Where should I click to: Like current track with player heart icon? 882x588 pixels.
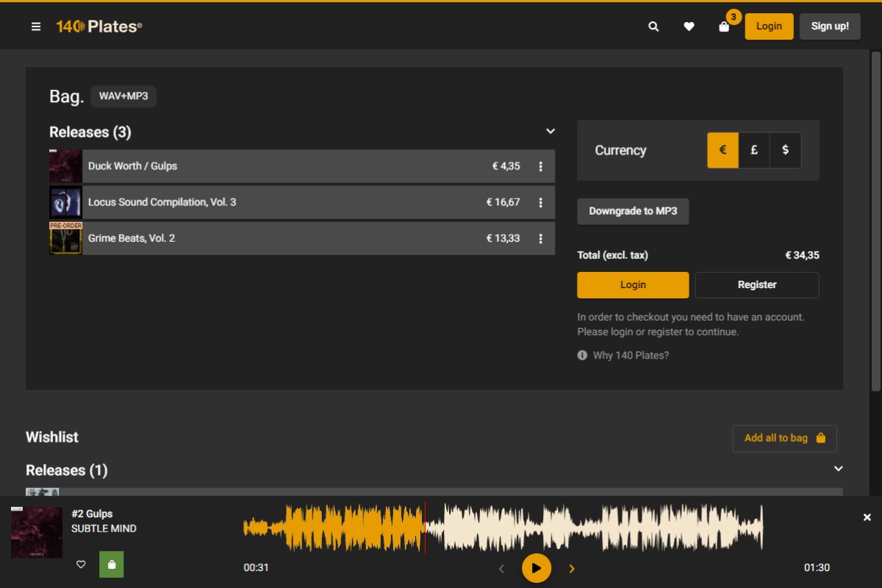(82, 564)
